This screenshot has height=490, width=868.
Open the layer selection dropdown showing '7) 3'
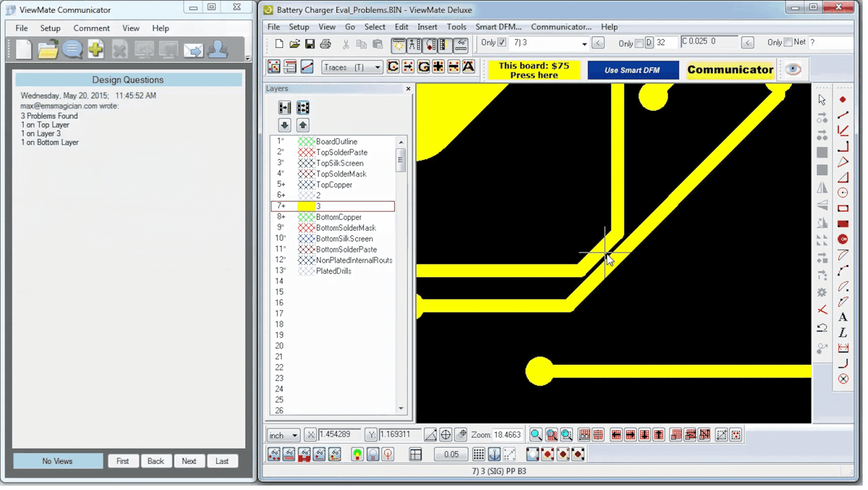(x=584, y=42)
